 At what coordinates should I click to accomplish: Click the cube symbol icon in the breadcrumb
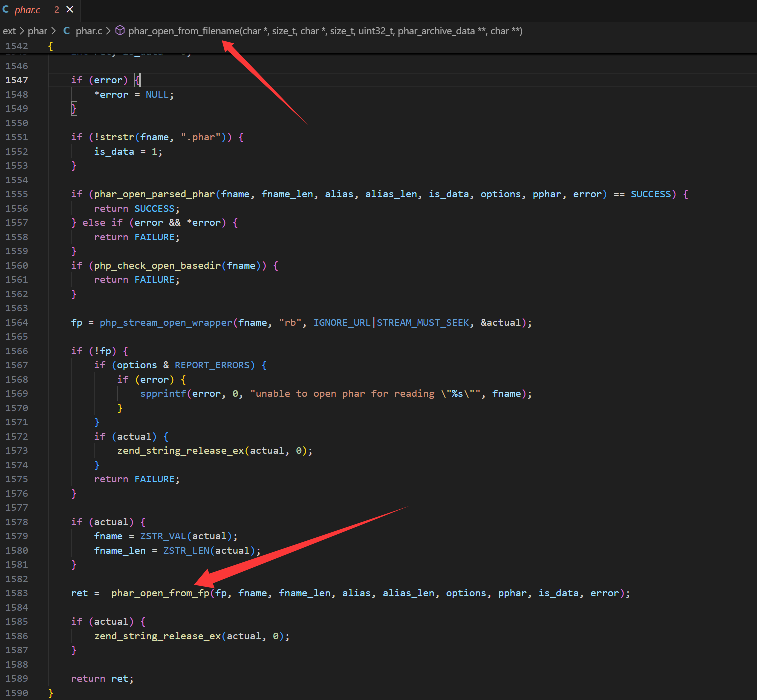click(120, 31)
